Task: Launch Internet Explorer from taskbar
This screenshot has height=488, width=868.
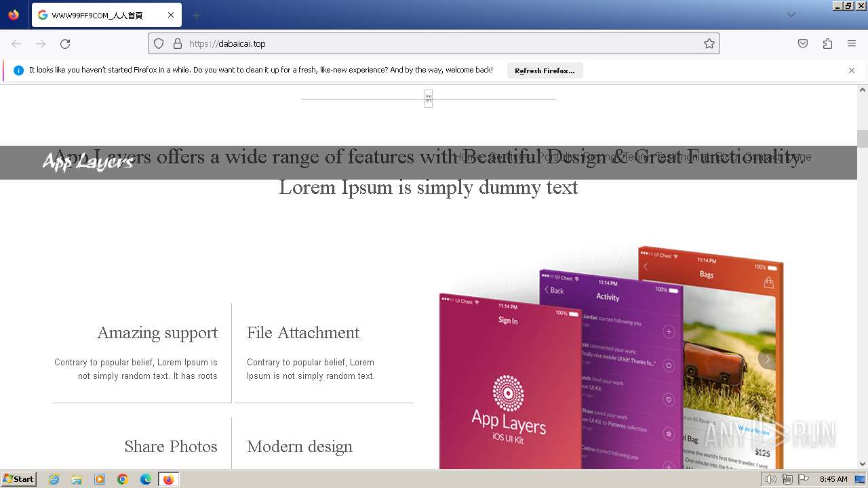Action: point(54,479)
